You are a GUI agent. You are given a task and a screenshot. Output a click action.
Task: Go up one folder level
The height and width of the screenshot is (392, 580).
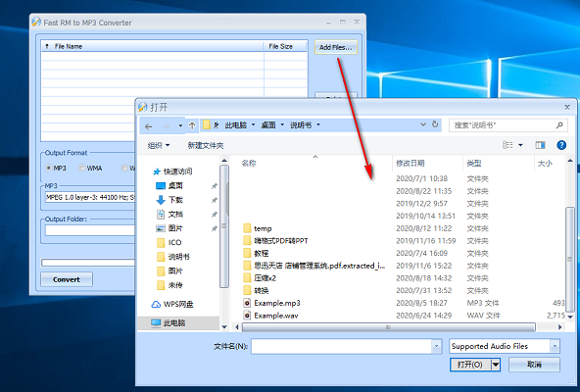tap(192, 125)
